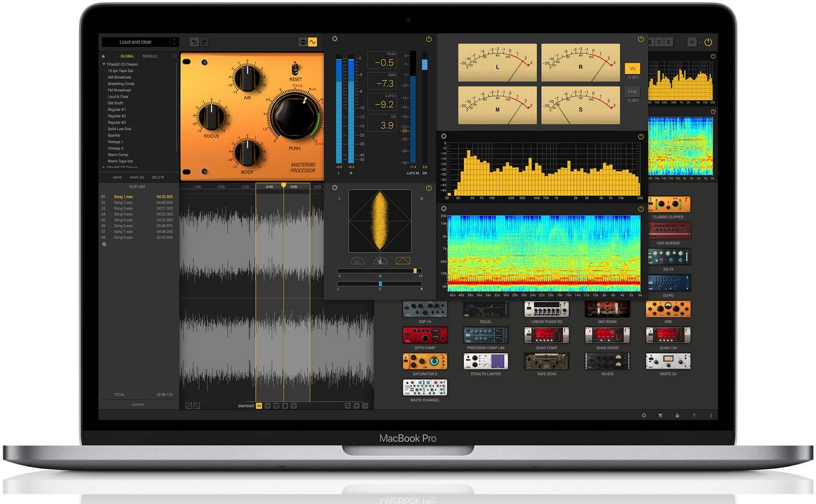Select the Sparkle preset
Viewport: 816px width, 504px height.
click(x=114, y=135)
